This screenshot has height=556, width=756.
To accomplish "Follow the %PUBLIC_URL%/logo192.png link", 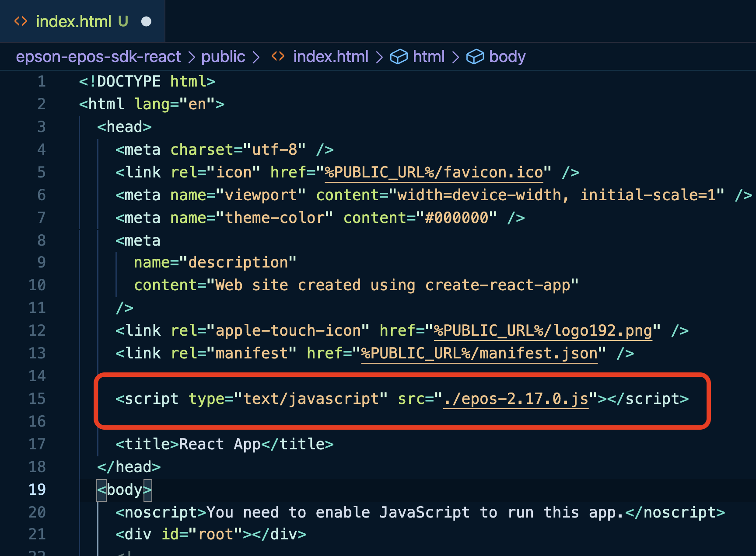I will pos(543,330).
